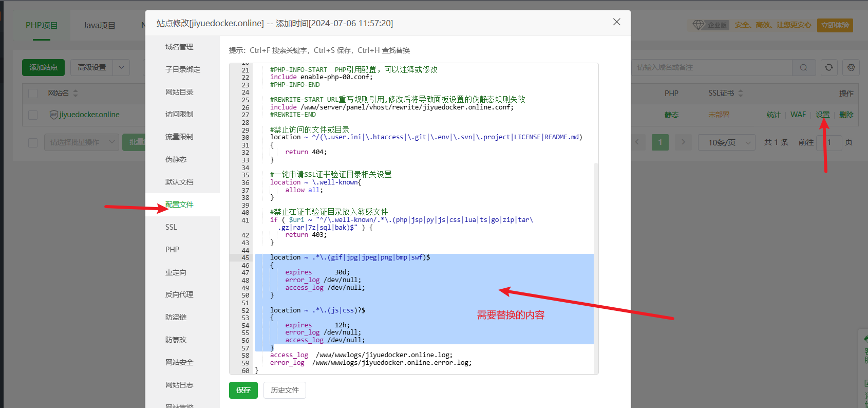Click the enterprise edition diamond icon

699,25
